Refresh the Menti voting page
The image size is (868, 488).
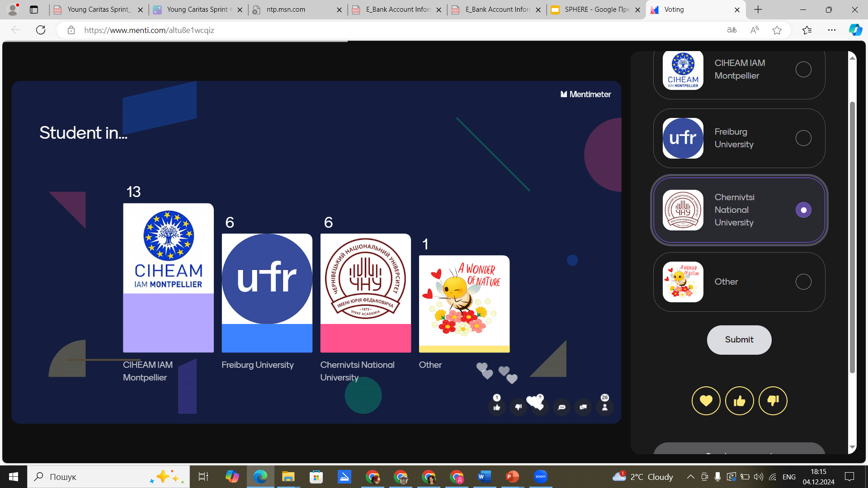pos(41,30)
